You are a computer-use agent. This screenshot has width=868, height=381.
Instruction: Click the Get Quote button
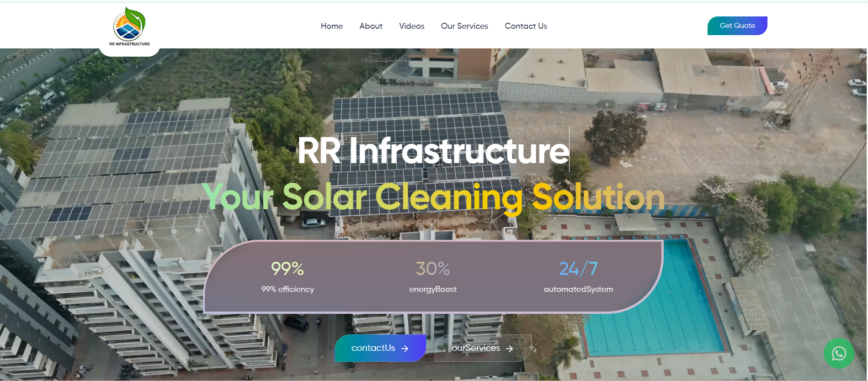[x=737, y=26]
